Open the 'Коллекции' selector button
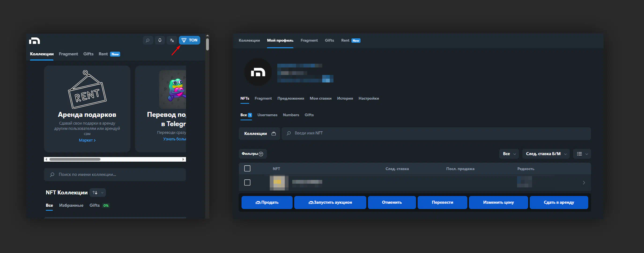Screen dimensions: 644x253 pyautogui.click(x=259, y=134)
